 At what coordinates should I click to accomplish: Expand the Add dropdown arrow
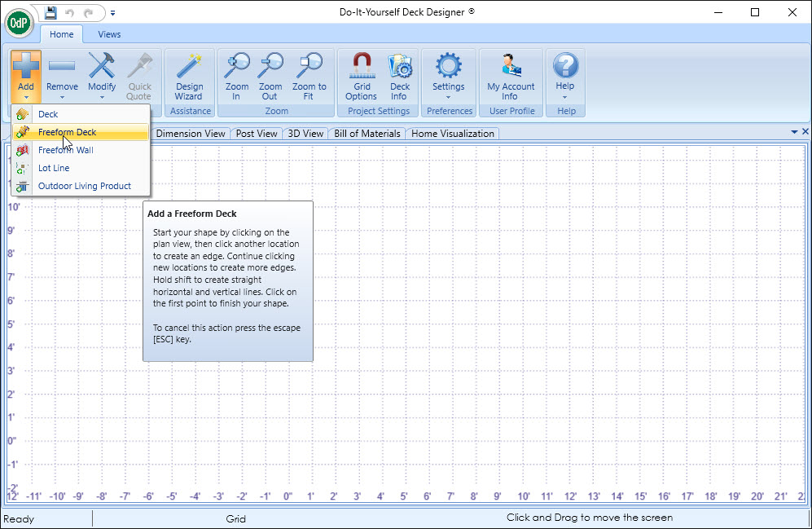(26, 97)
